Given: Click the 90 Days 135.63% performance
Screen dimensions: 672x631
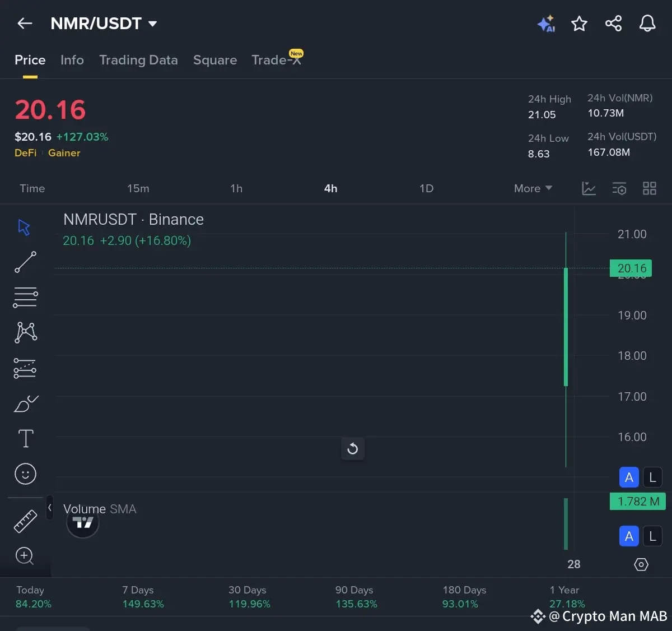Looking at the screenshot, I should pos(356,597).
